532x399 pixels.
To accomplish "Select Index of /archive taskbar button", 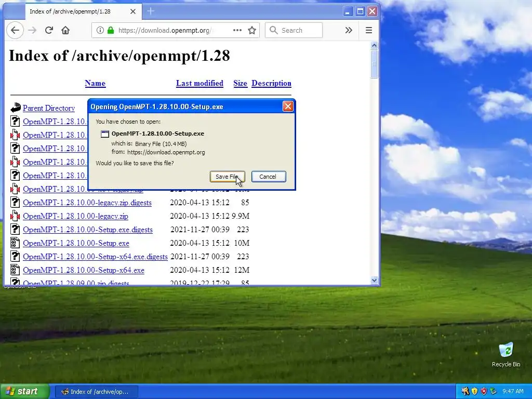I will point(96,392).
